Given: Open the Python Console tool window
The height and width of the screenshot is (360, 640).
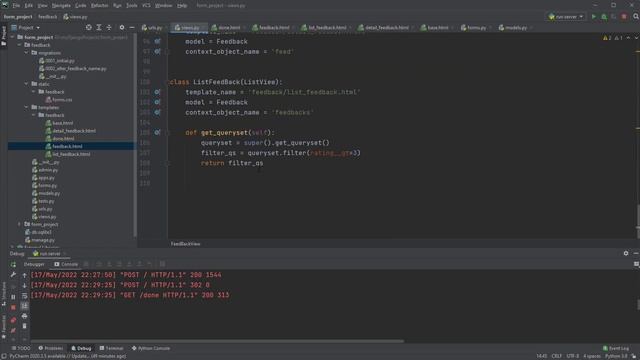Looking at the screenshot, I should pyautogui.click(x=151, y=348).
